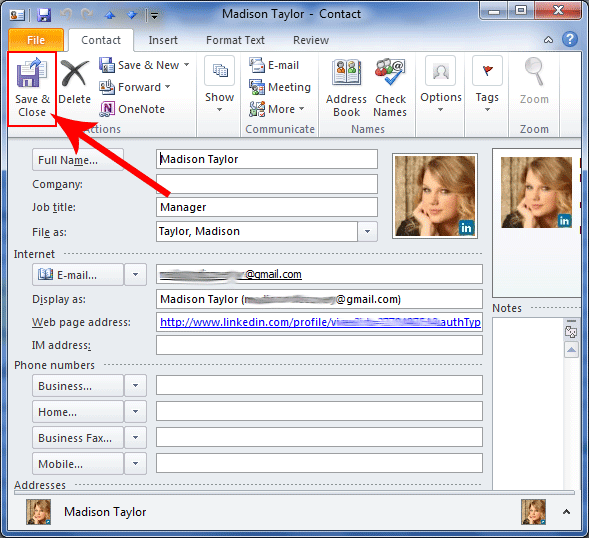Image resolution: width=589 pixels, height=538 pixels.
Task: Click the Business Fax... button
Action: pos(78,438)
